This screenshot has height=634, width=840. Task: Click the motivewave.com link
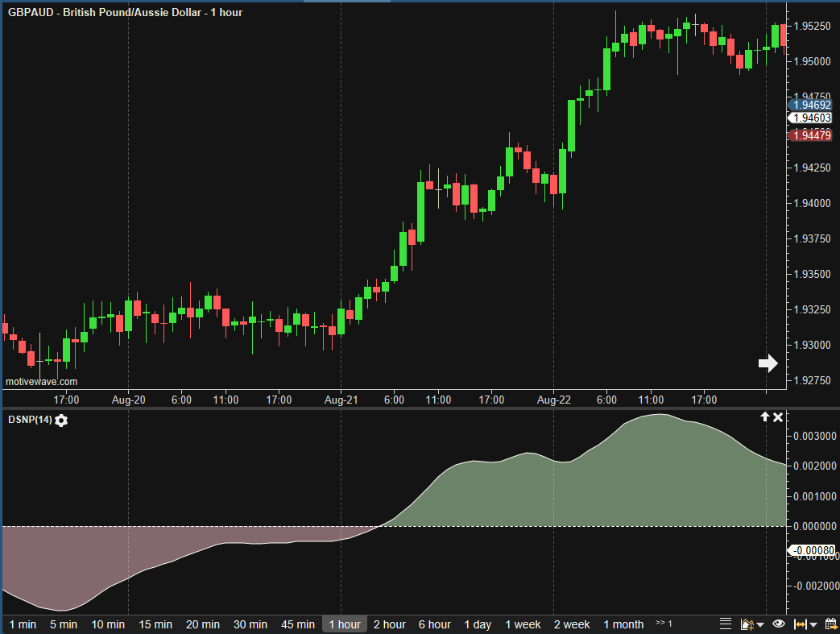coord(42,382)
